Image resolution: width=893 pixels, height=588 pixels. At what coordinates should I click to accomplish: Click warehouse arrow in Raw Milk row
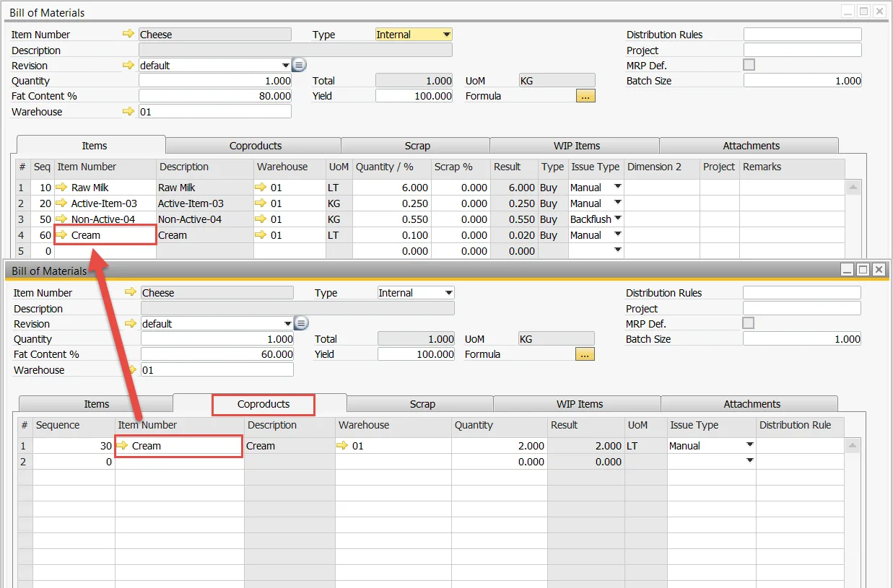261,188
